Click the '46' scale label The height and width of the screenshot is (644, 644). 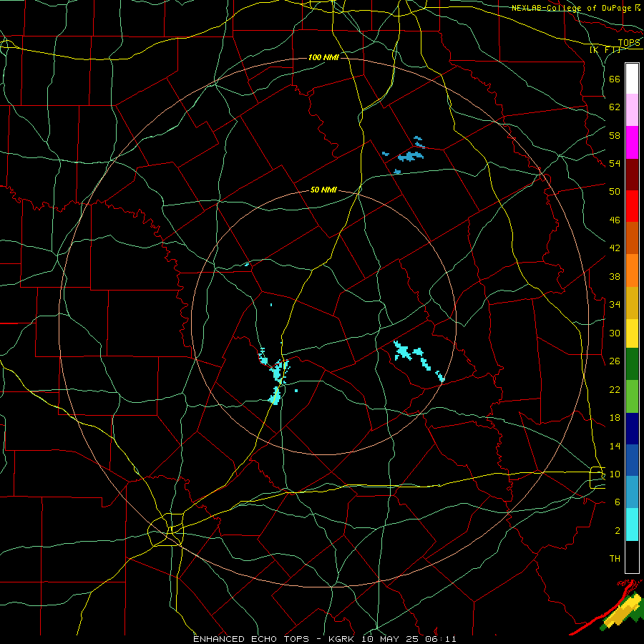pyautogui.click(x=615, y=220)
